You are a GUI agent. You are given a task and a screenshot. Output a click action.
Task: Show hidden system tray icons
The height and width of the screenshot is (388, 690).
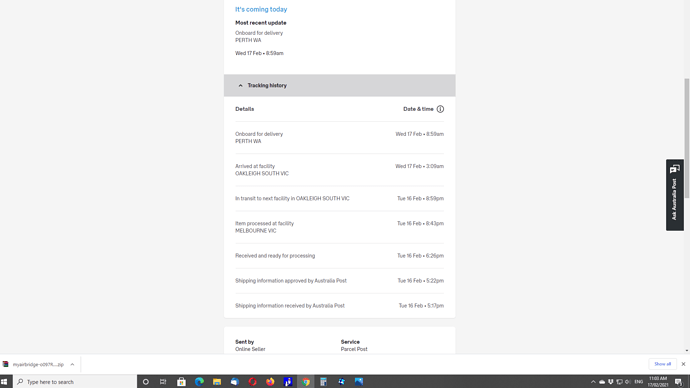coord(593,382)
